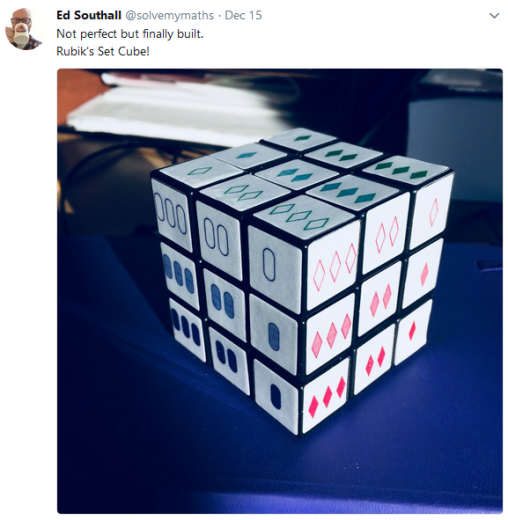Select the two outlined red diamonds sticker
Viewport: 508px width, 520px height.
pyautogui.click(x=386, y=233)
